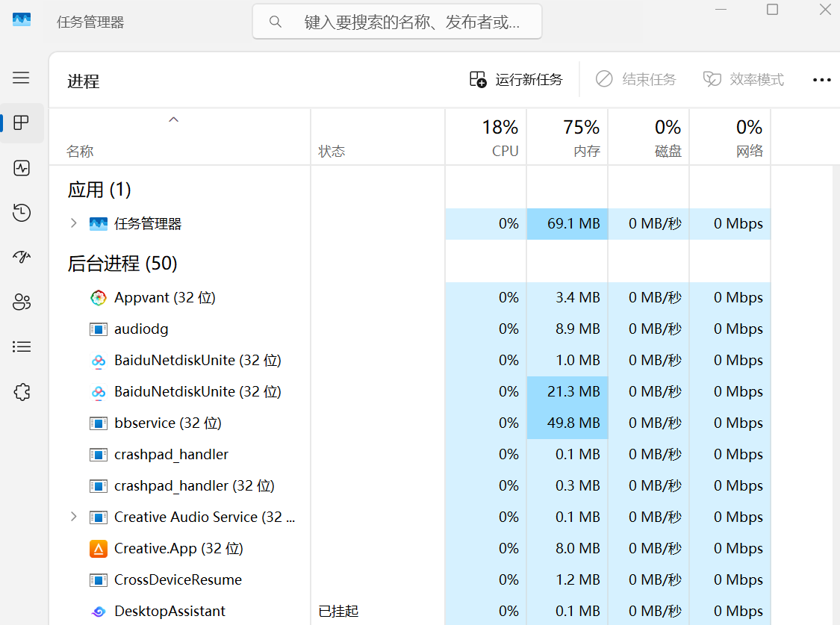
Task: Select the Creative.App (32 位) process
Action: pyautogui.click(x=178, y=548)
